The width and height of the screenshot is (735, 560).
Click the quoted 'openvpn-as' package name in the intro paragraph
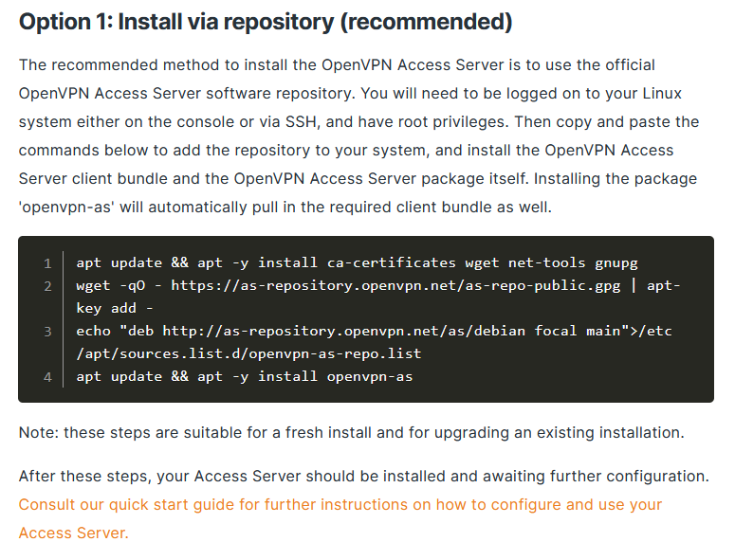(65, 207)
